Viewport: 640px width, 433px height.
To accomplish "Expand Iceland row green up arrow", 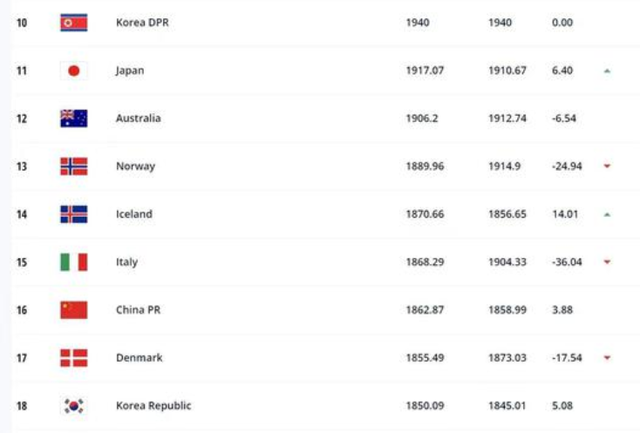I will coord(607,215).
